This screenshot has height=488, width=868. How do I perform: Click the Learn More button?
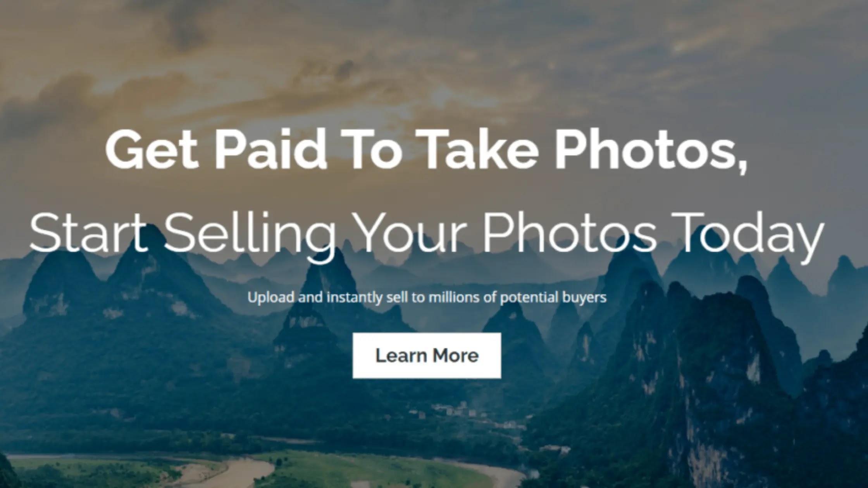click(x=427, y=356)
